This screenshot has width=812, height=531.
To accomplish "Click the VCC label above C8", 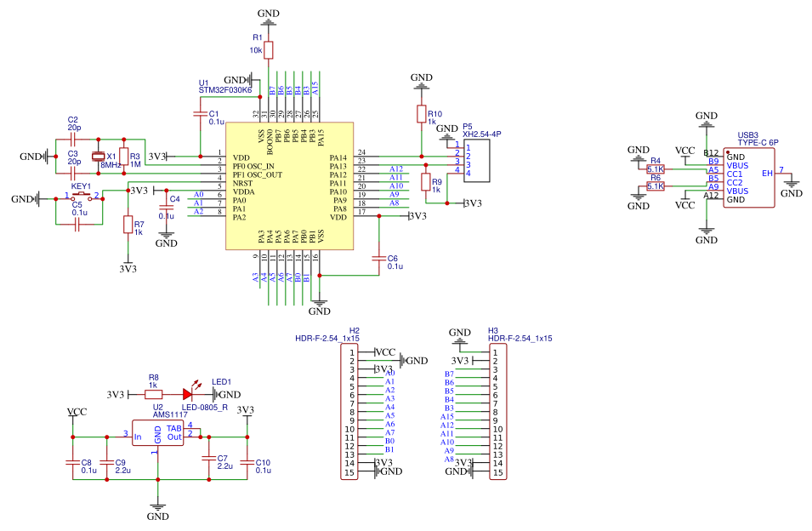I will coord(77,412).
